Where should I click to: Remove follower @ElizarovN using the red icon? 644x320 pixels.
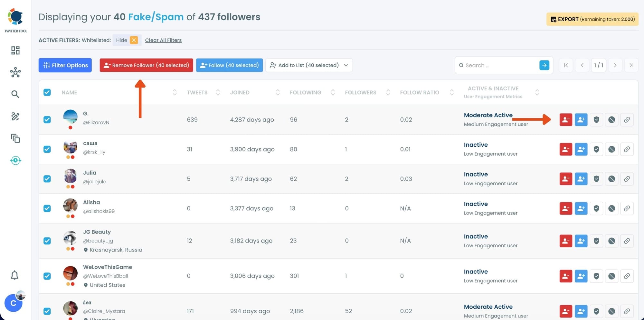pyautogui.click(x=566, y=119)
